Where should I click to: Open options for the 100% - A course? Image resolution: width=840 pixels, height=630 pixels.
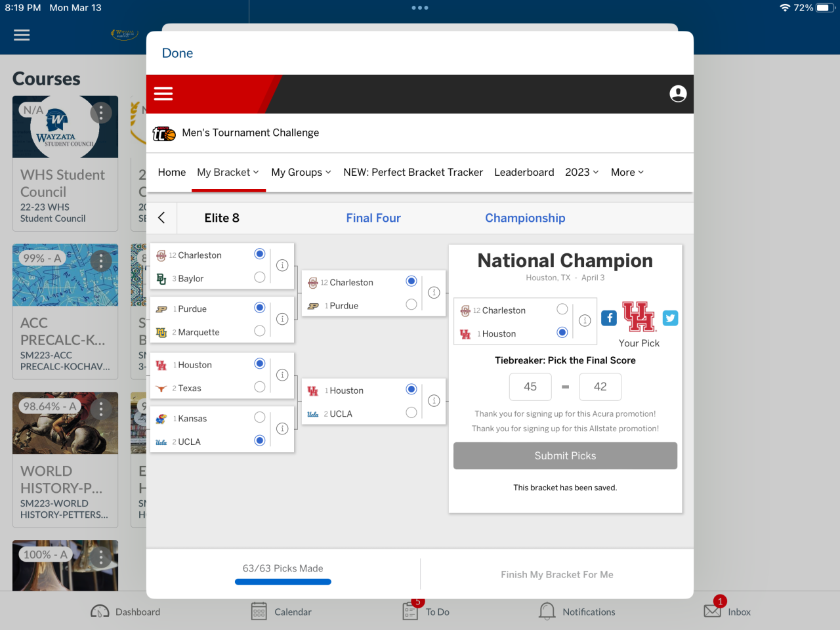[101, 558]
